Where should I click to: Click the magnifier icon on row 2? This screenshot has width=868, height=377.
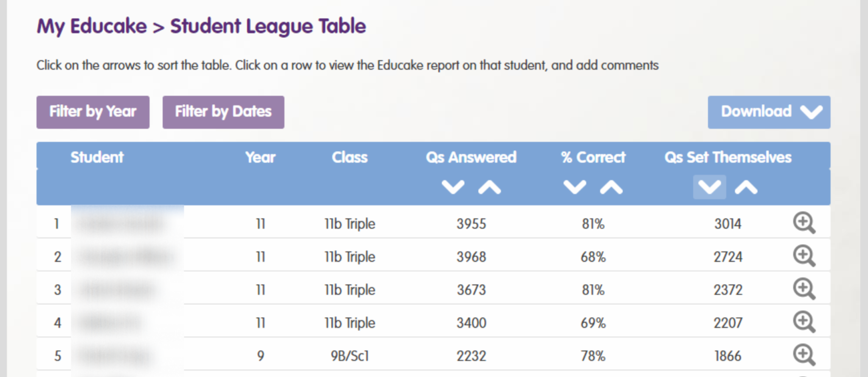[x=804, y=256]
